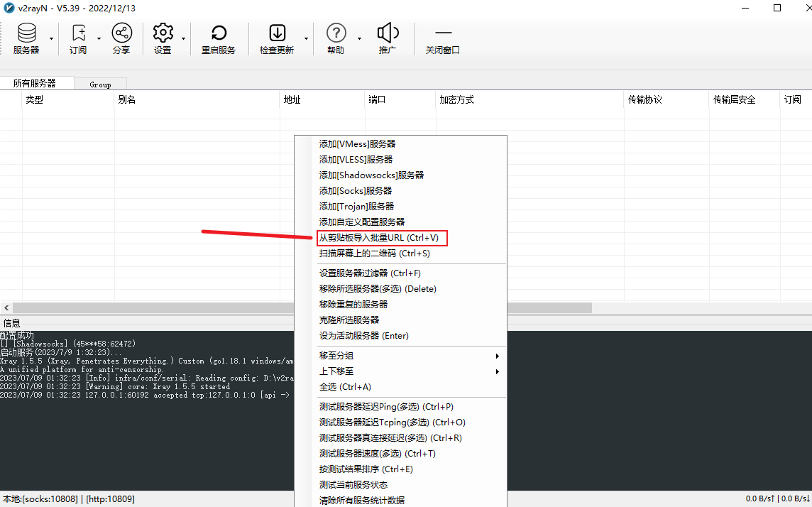
Task: Select 测试当前服务状态 menu item
Action: click(400, 485)
